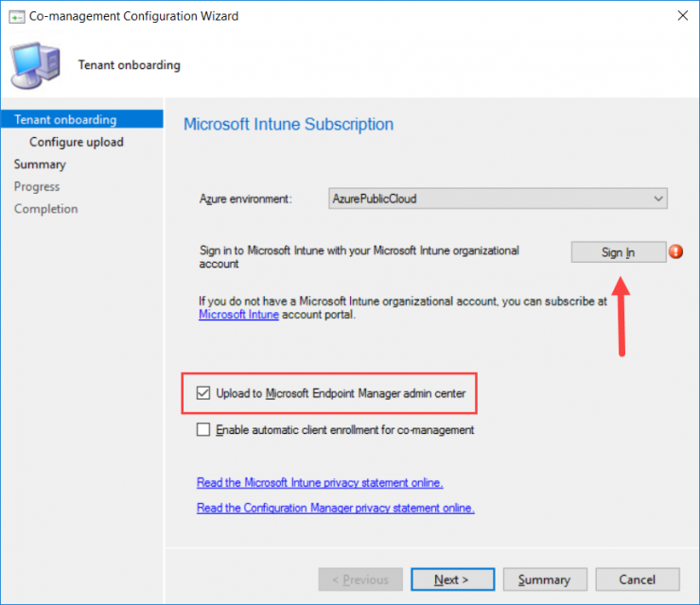Select the Tenant onboarding step
The height and width of the screenshot is (605, 700).
82,119
